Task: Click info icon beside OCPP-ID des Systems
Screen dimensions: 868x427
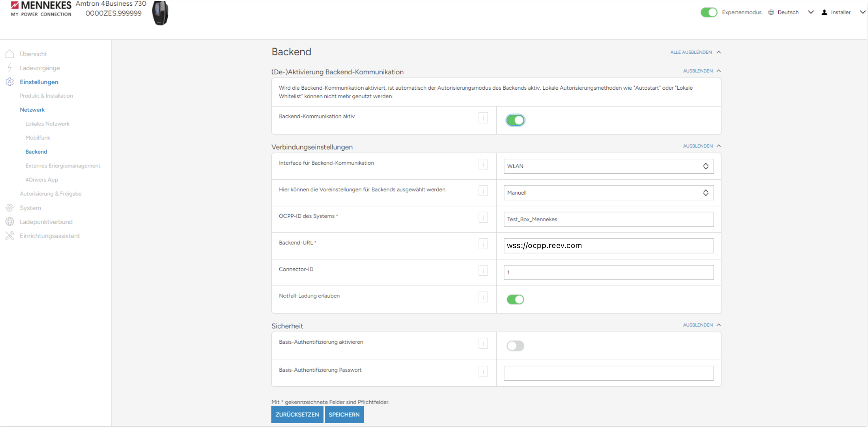Action: [x=483, y=217]
